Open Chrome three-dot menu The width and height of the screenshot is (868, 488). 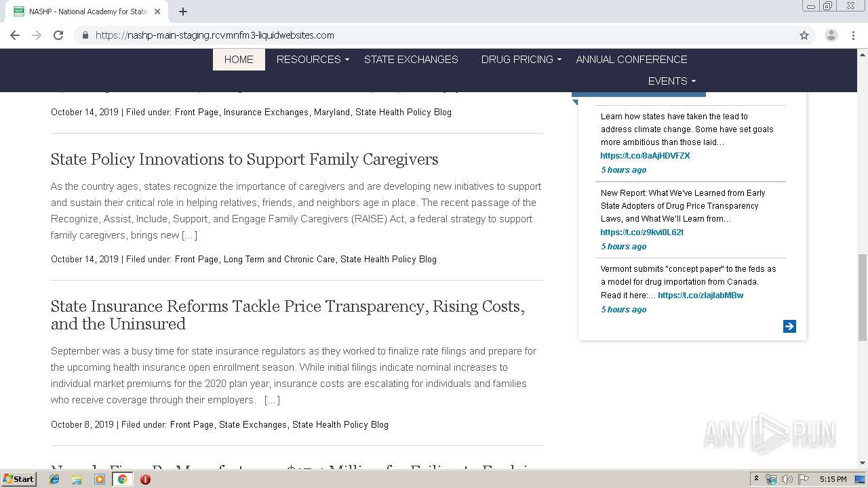854,35
